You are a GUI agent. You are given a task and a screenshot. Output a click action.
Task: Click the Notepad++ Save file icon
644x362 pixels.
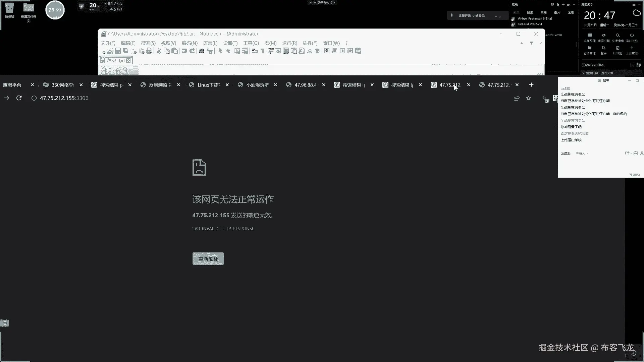[118, 51]
